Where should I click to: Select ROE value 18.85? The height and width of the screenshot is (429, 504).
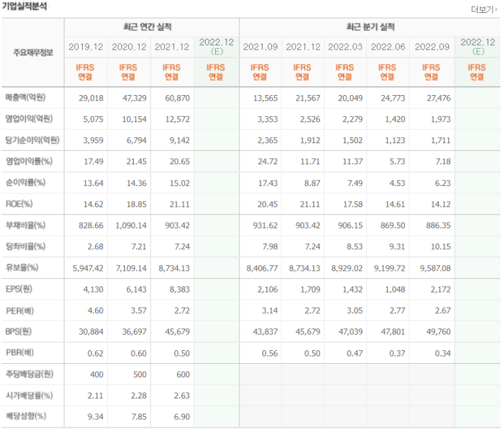tap(136, 204)
